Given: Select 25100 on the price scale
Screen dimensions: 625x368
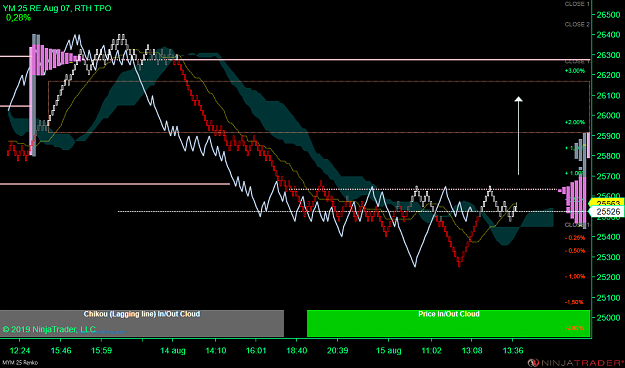Looking at the screenshot, I should [608, 297].
